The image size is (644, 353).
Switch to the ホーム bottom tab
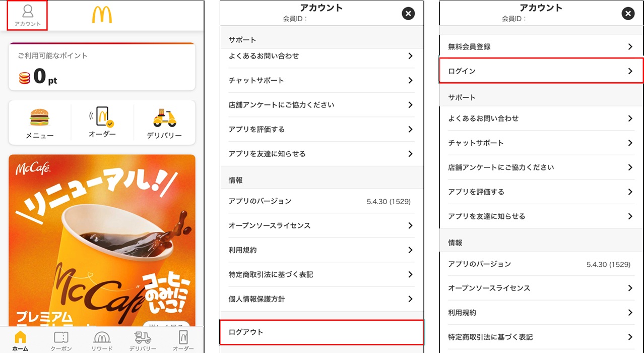click(20, 340)
